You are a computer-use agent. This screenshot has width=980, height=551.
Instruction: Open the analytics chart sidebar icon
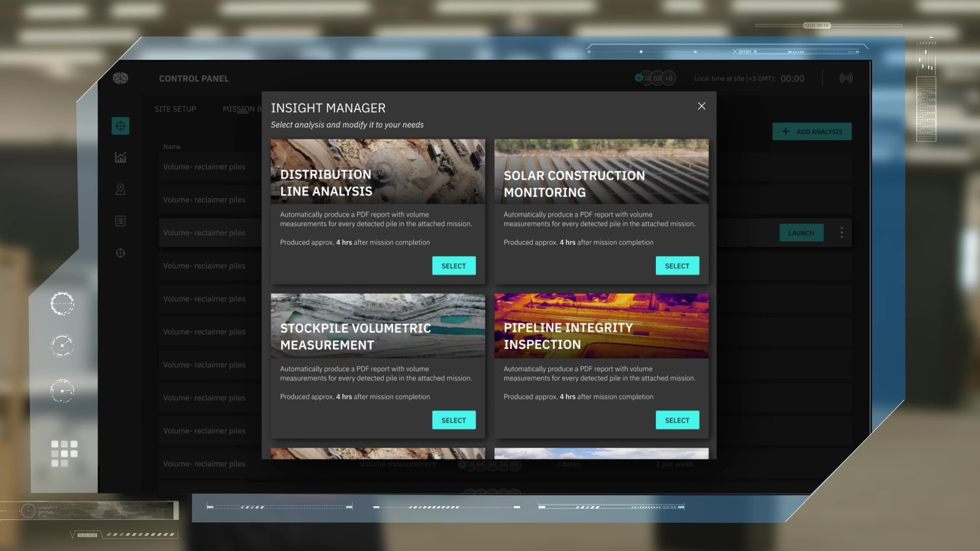pos(120,158)
